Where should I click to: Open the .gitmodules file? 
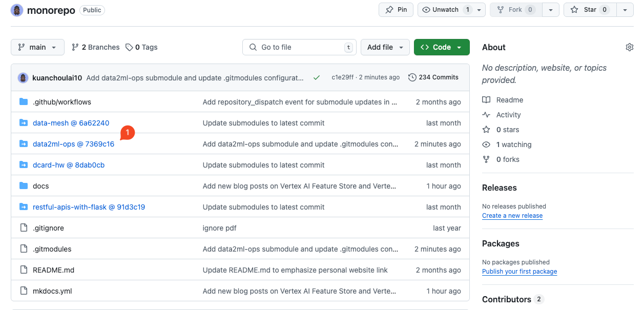(x=52, y=249)
